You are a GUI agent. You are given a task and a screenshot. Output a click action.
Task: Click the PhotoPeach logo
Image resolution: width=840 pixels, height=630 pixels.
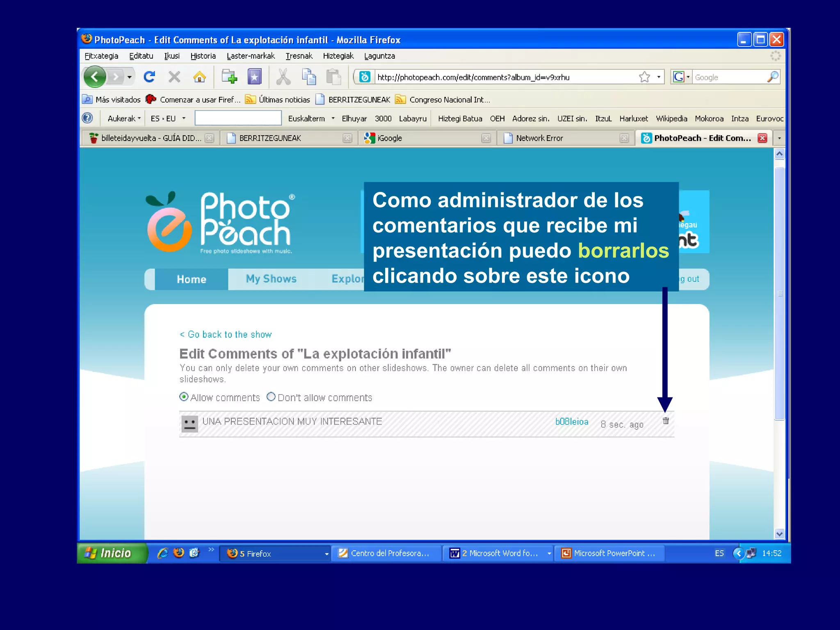pos(220,222)
